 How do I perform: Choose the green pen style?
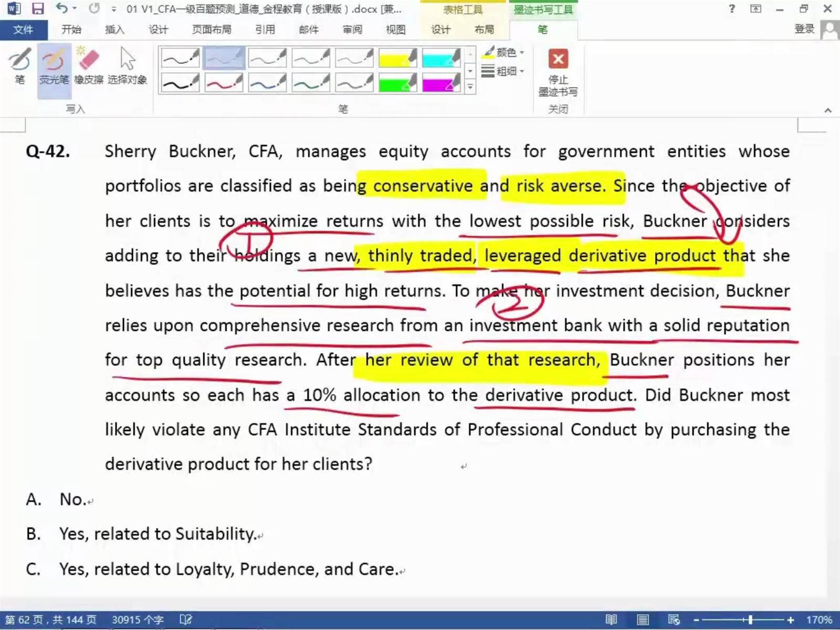point(311,82)
